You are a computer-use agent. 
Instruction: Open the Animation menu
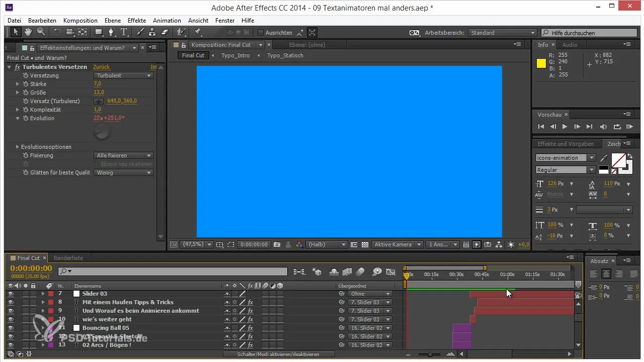coord(167,21)
